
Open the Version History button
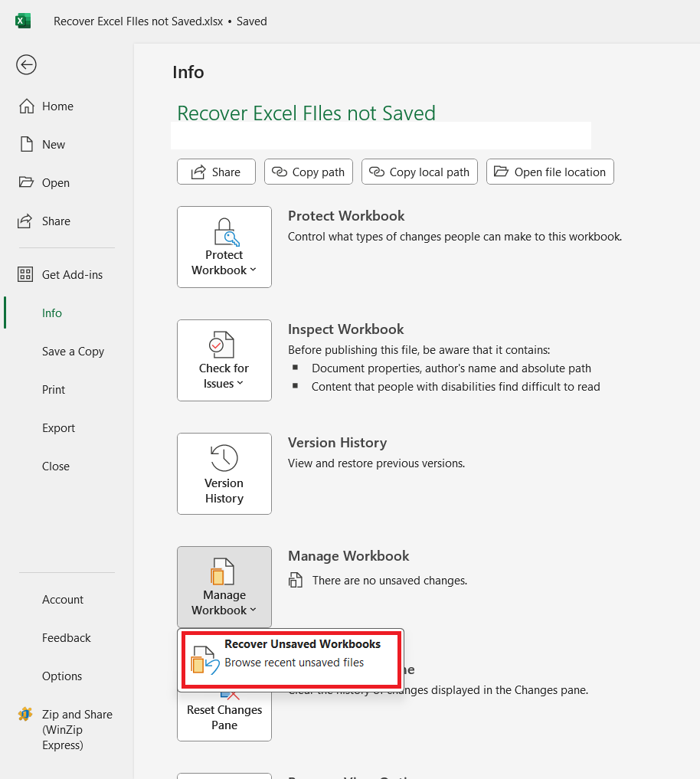pyautogui.click(x=224, y=473)
